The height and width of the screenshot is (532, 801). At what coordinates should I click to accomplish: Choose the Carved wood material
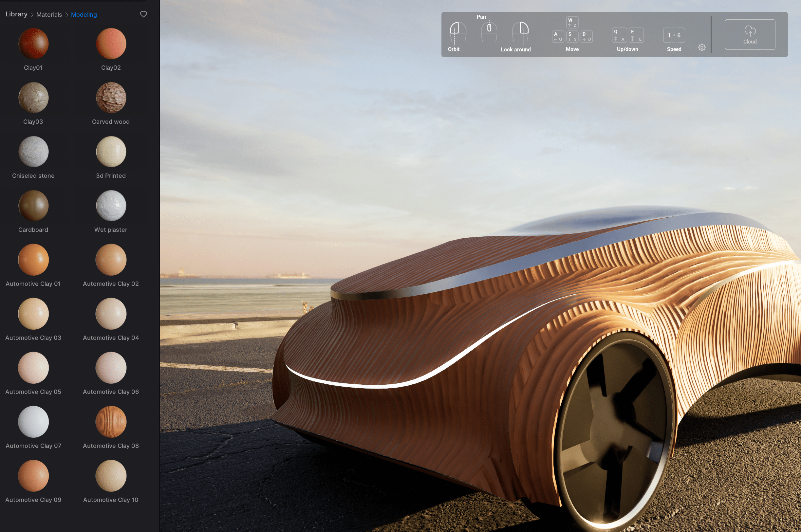pos(111,98)
